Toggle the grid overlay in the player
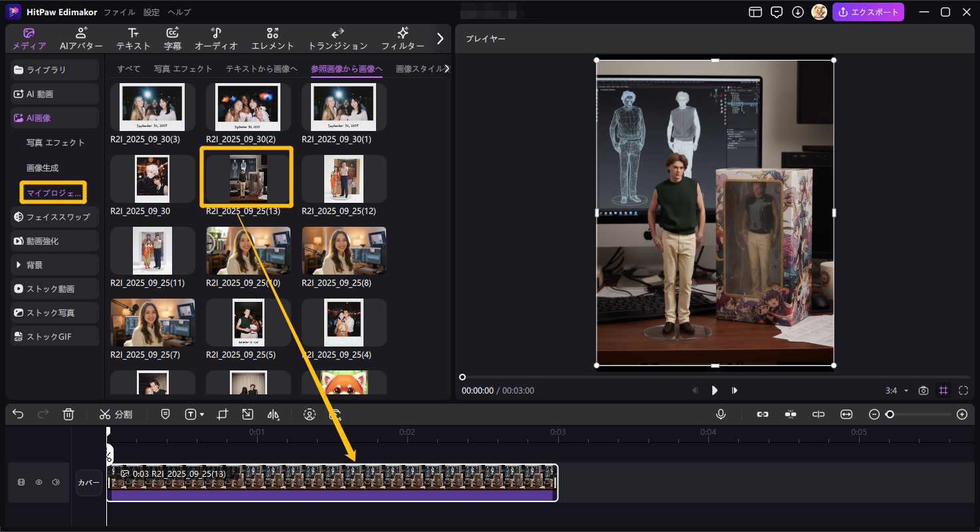The width and height of the screenshot is (980, 532). pyautogui.click(x=943, y=390)
